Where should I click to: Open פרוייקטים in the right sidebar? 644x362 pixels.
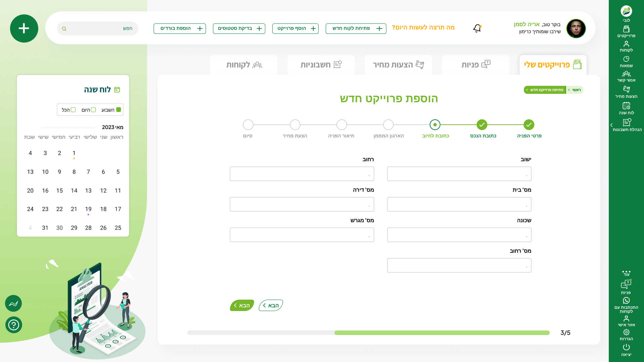pyautogui.click(x=626, y=32)
